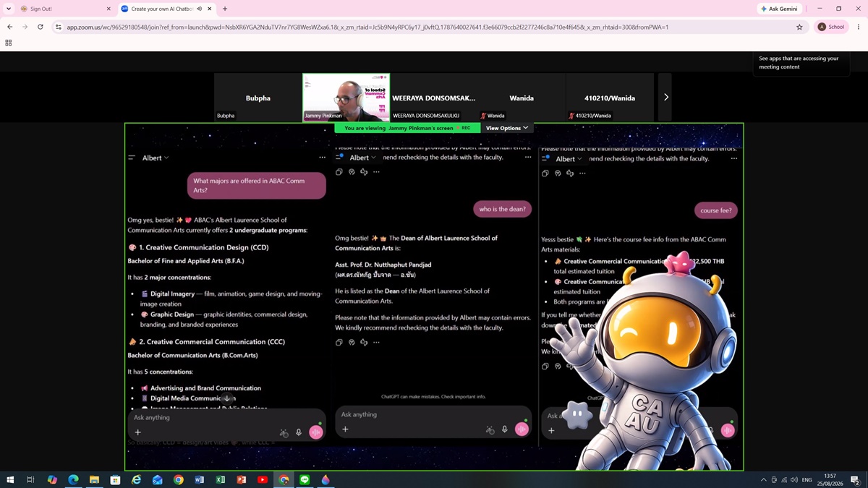View site information icon in address bar
Image resolution: width=868 pixels, height=488 pixels.
pos(59,27)
